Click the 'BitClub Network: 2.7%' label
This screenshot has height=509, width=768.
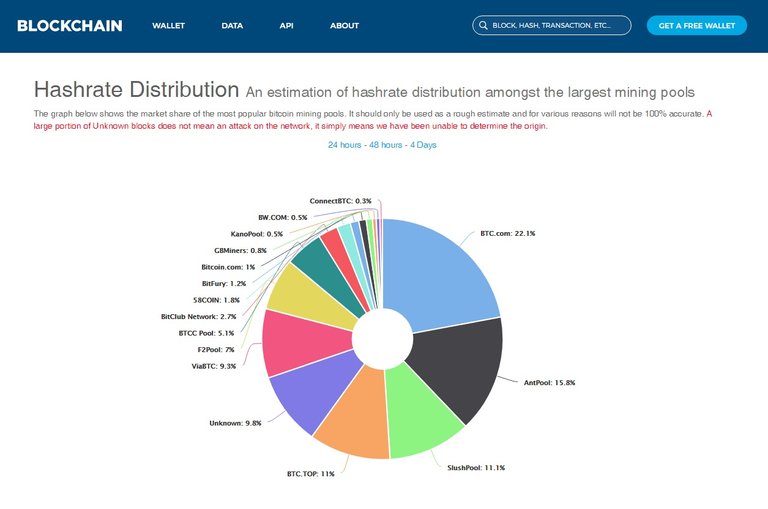pyautogui.click(x=198, y=316)
